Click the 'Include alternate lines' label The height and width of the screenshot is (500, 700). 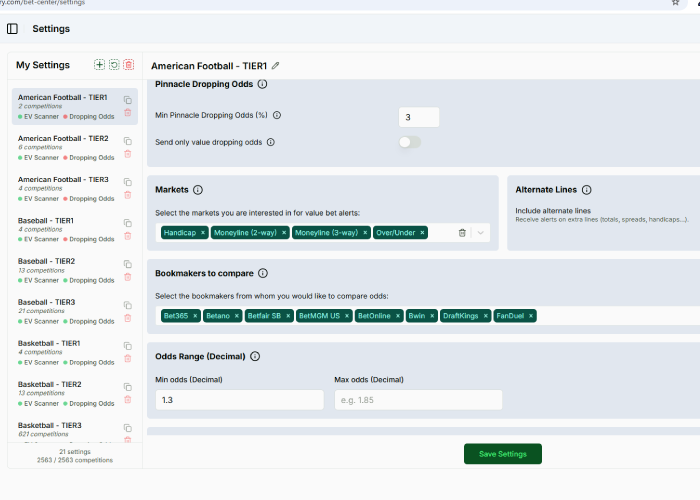coord(553,211)
